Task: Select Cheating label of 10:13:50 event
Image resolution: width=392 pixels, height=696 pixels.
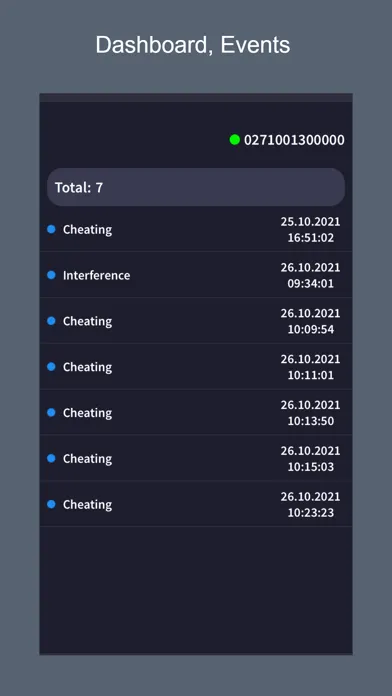Action: click(x=87, y=413)
